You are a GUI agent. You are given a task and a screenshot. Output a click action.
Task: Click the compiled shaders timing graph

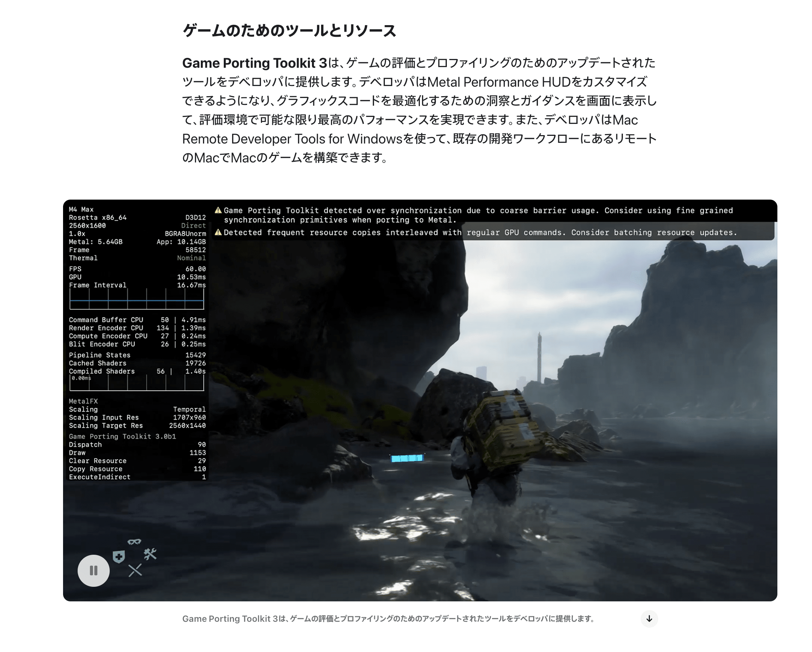click(137, 383)
